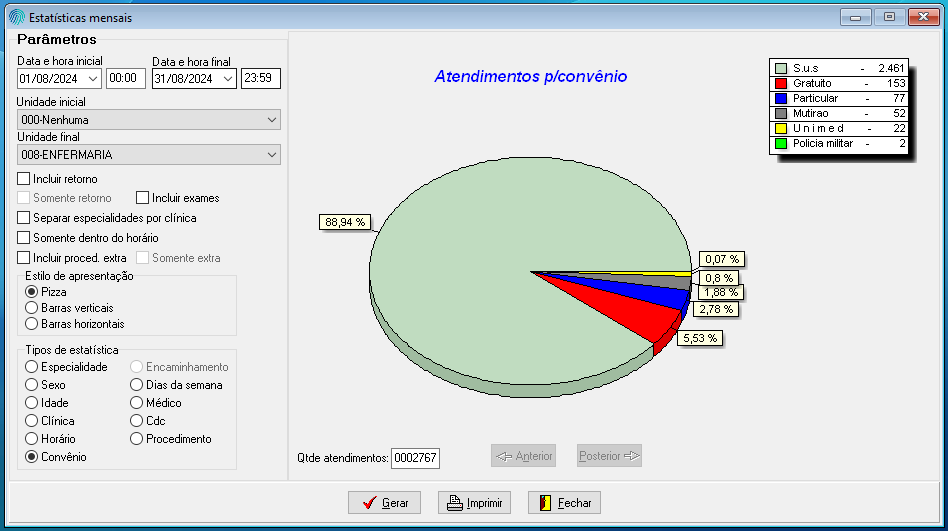Click the door icon on Fechar
Image resolution: width=948 pixels, height=531 pixels.
544,503
